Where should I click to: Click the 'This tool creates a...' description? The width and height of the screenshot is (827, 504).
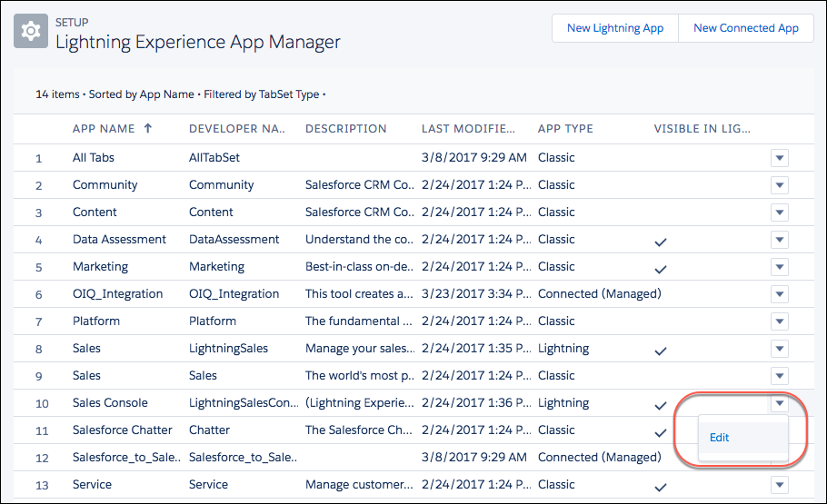[359, 294]
